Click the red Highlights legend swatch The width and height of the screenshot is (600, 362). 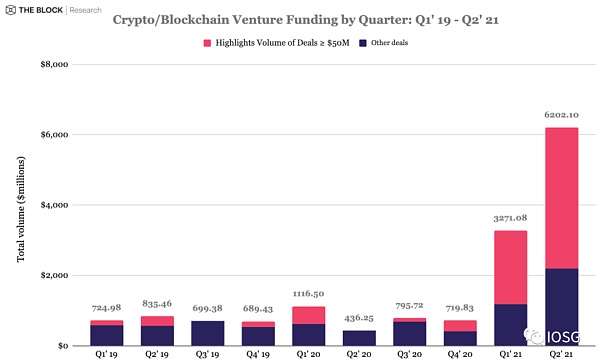point(207,43)
